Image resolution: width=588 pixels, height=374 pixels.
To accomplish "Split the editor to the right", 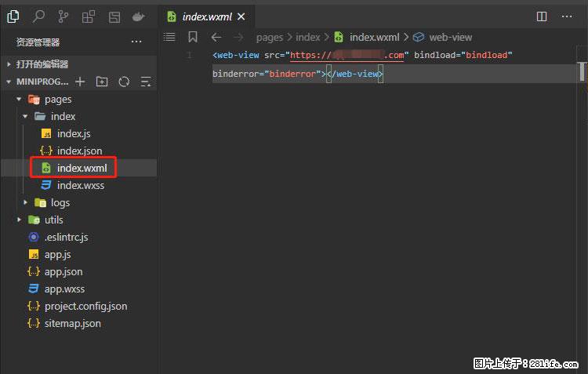I will click(542, 16).
